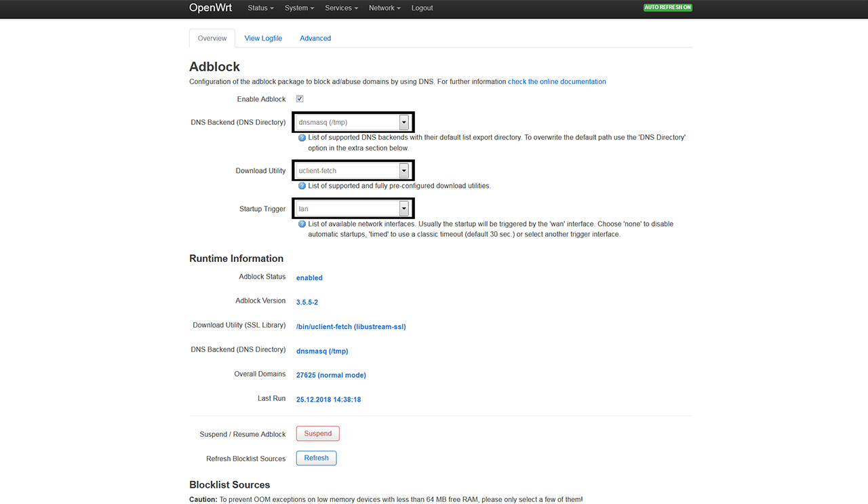Select the Overview tab
The image size is (868, 504).
pyautogui.click(x=212, y=38)
